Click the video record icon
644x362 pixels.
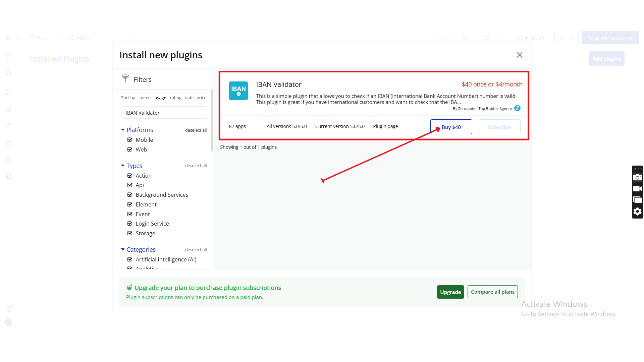tap(637, 189)
